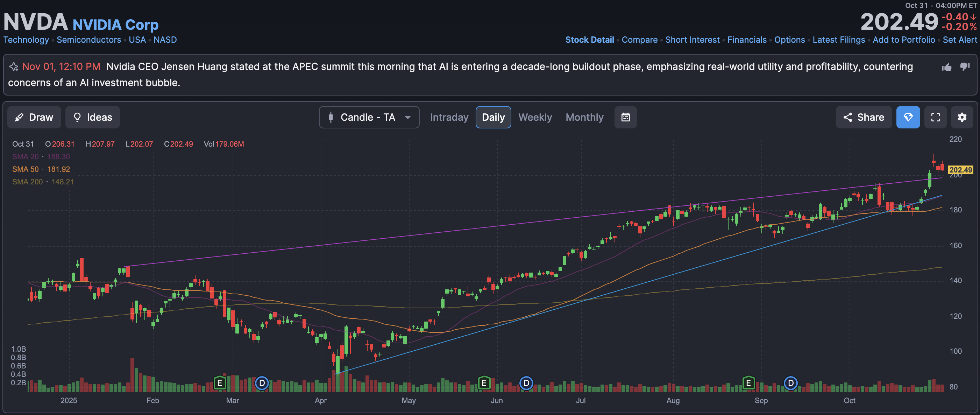Click the thumbs up icon on news

point(946,68)
